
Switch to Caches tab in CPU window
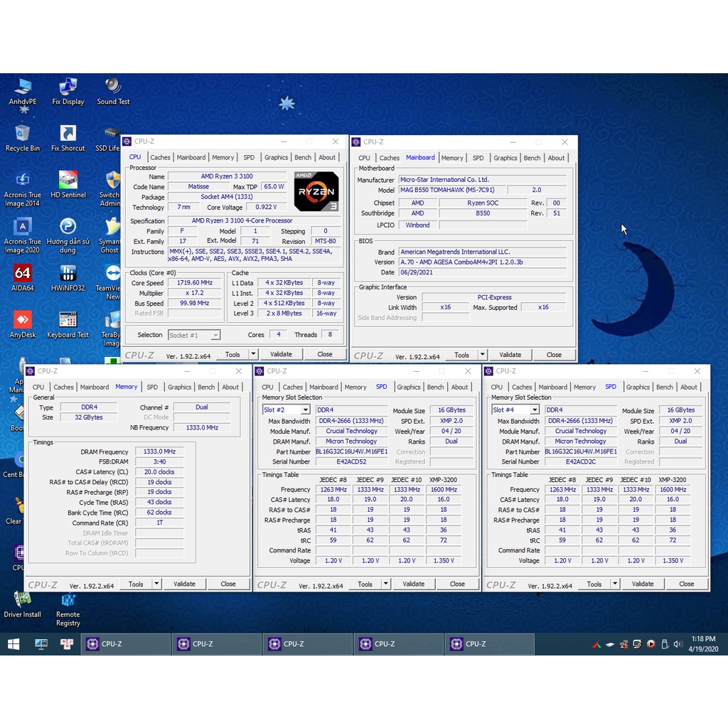(x=160, y=157)
